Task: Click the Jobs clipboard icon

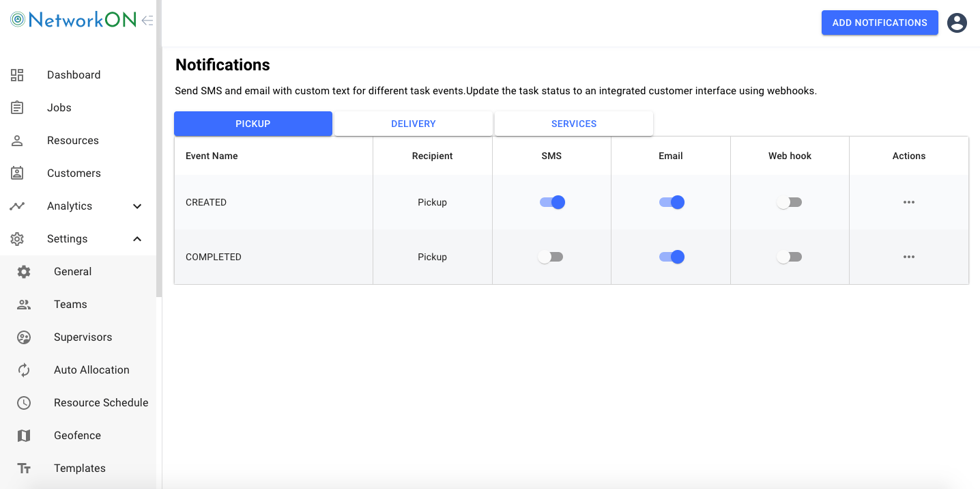Action: click(x=17, y=108)
